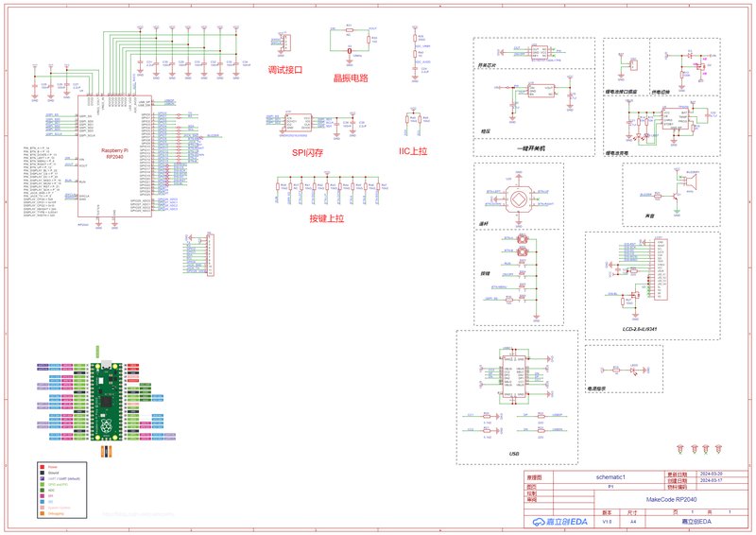
Task: Click the crystal oscillator component
Action: (x=350, y=51)
